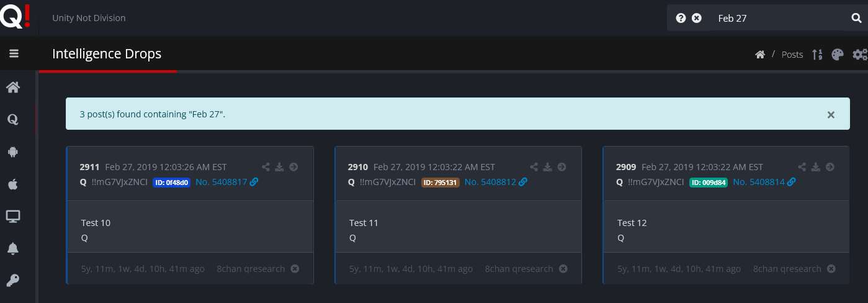868x303 pixels.
Task: Select the Q sidebar menu item
Action: click(12, 119)
